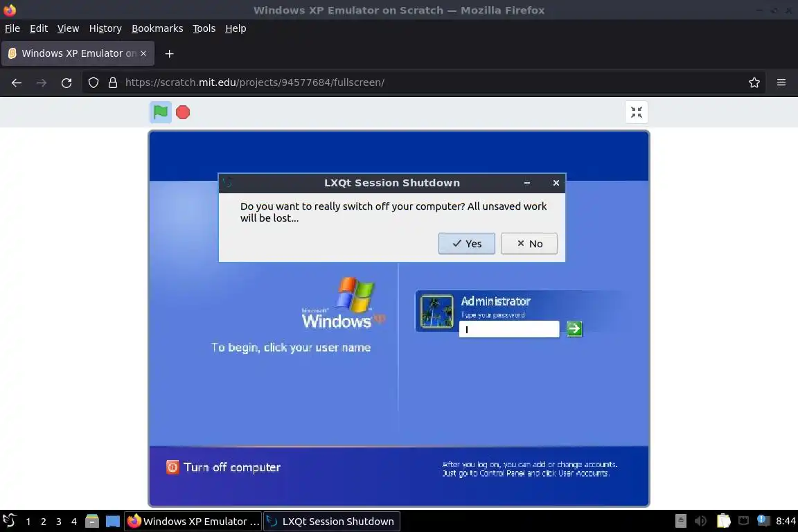
Task: View site security padlock info
Action: click(113, 82)
